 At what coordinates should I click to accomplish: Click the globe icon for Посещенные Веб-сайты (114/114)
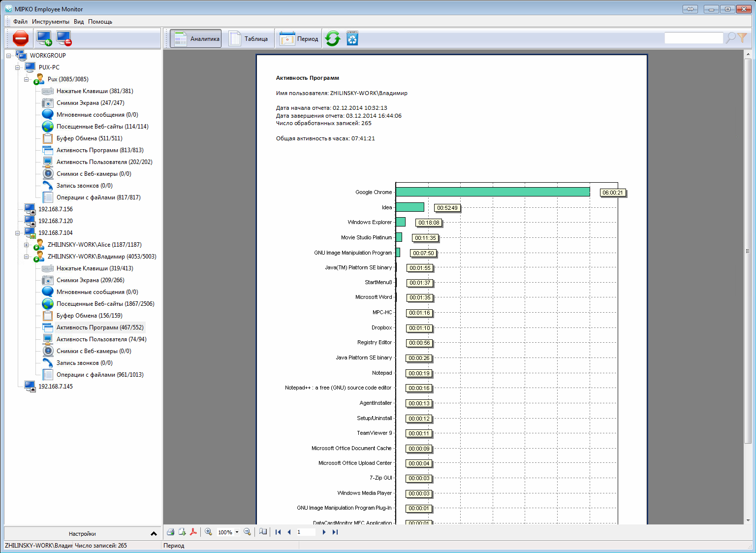pos(48,127)
